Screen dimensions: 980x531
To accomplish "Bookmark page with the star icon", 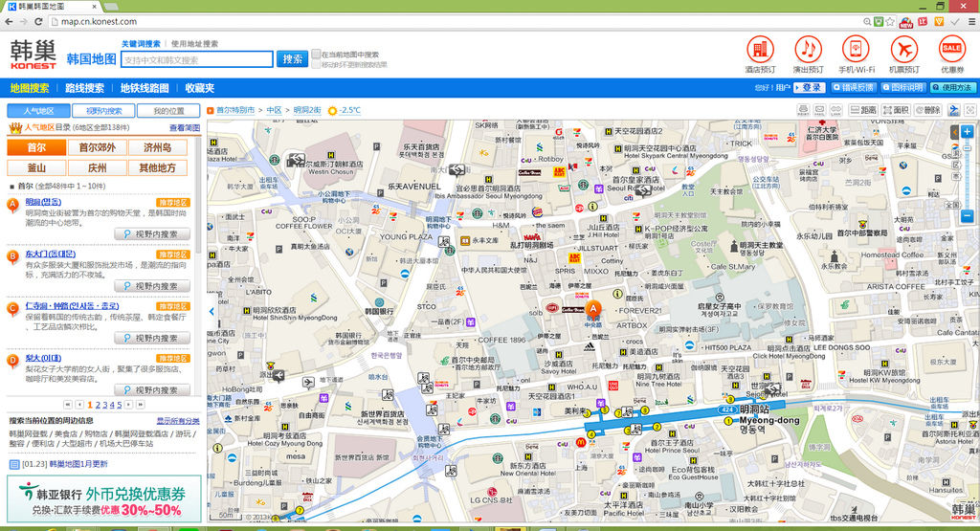I will (890, 21).
